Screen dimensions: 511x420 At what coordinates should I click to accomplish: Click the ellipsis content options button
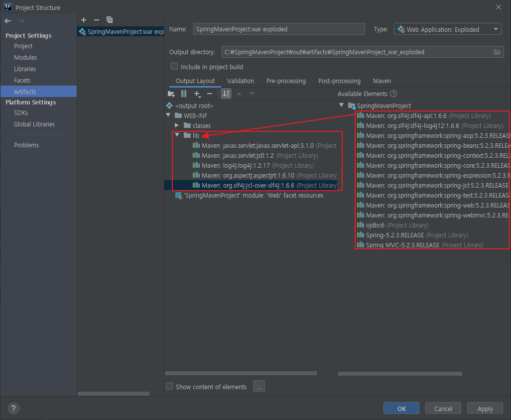[x=259, y=387]
